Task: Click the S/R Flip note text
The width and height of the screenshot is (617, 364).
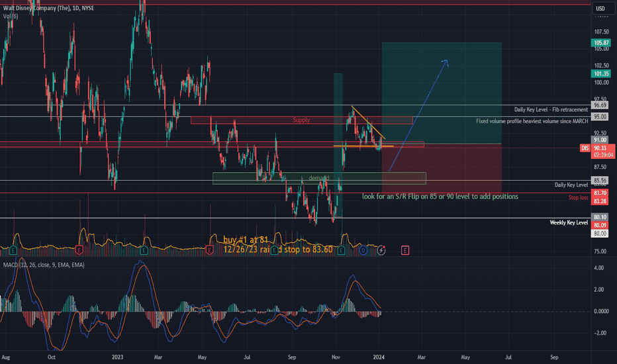Action: point(440,197)
